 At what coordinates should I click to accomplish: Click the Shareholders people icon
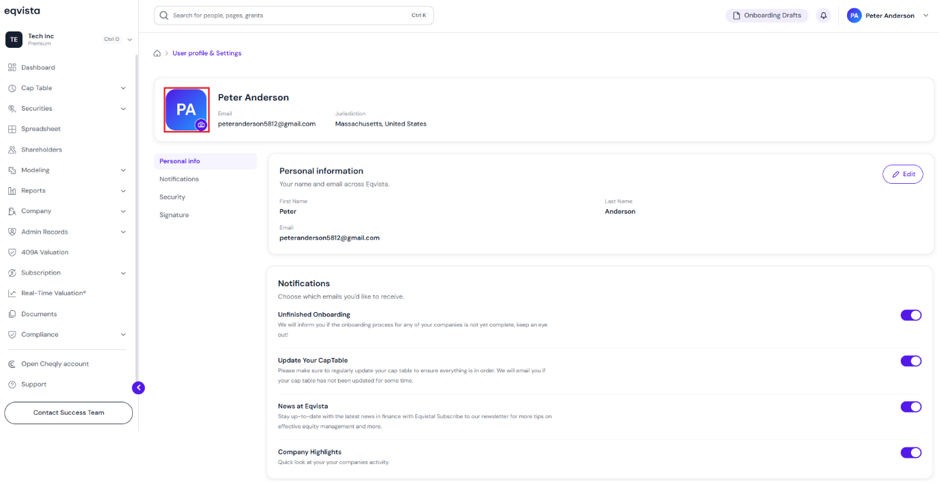12,150
